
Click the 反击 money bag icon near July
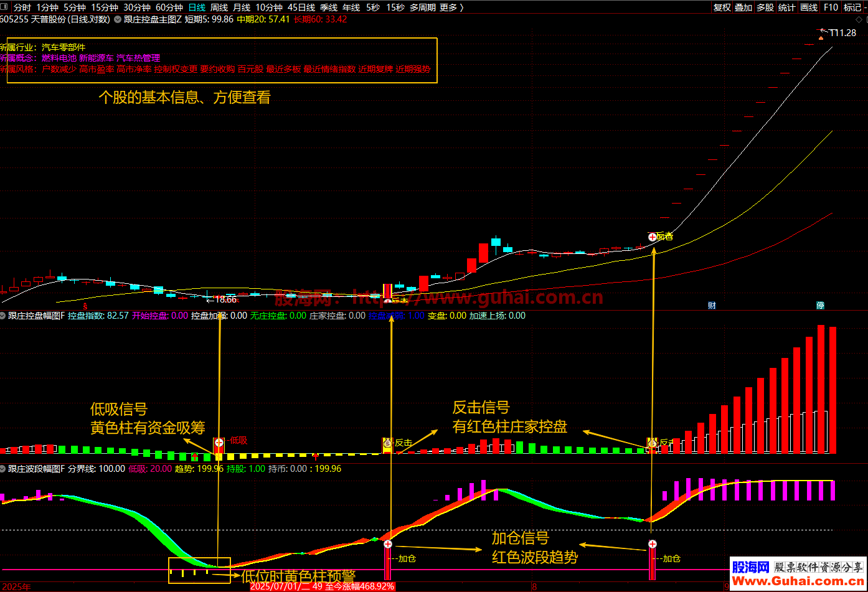pos(387,443)
